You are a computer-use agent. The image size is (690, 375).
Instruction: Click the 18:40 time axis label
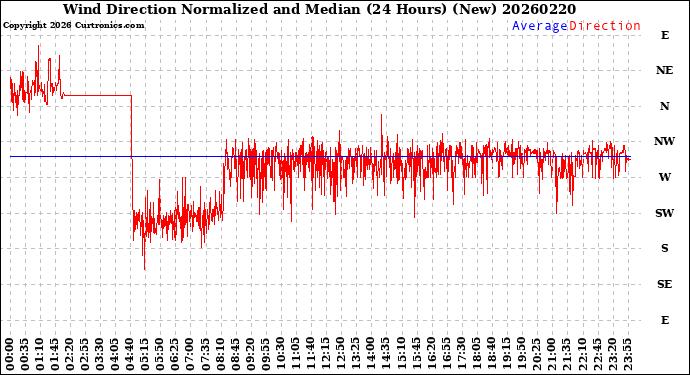(x=492, y=355)
